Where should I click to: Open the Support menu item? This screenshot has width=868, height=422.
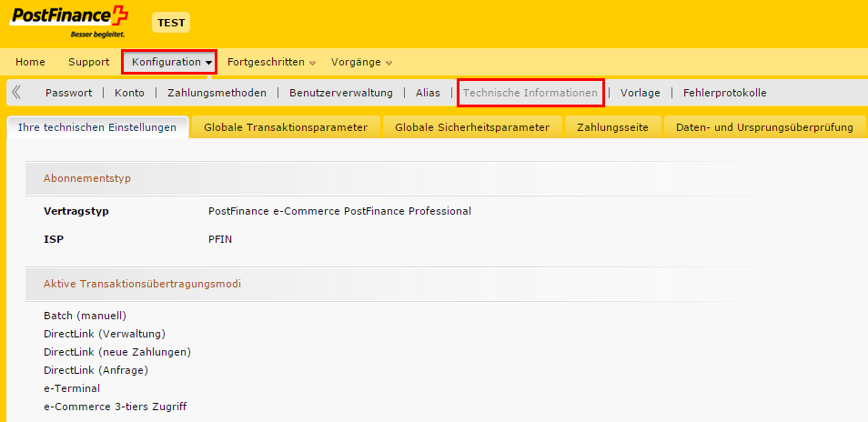[x=88, y=62]
